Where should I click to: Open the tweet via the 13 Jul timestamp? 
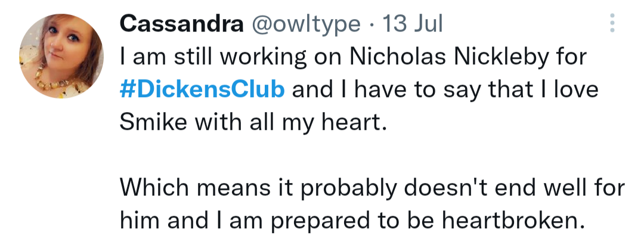[x=412, y=24]
